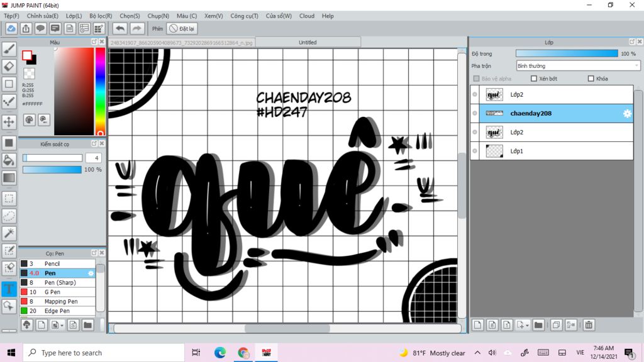Viewport: 644px width, 362px height.
Task: Duplicate layer using the copy icon
Action: [x=556, y=325]
